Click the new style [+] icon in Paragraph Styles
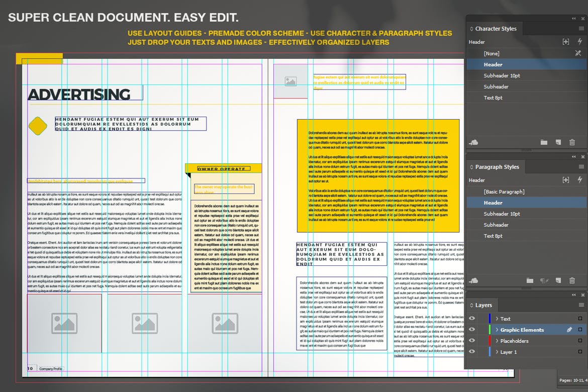The width and height of the screenshot is (588, 392). [566, 180]
